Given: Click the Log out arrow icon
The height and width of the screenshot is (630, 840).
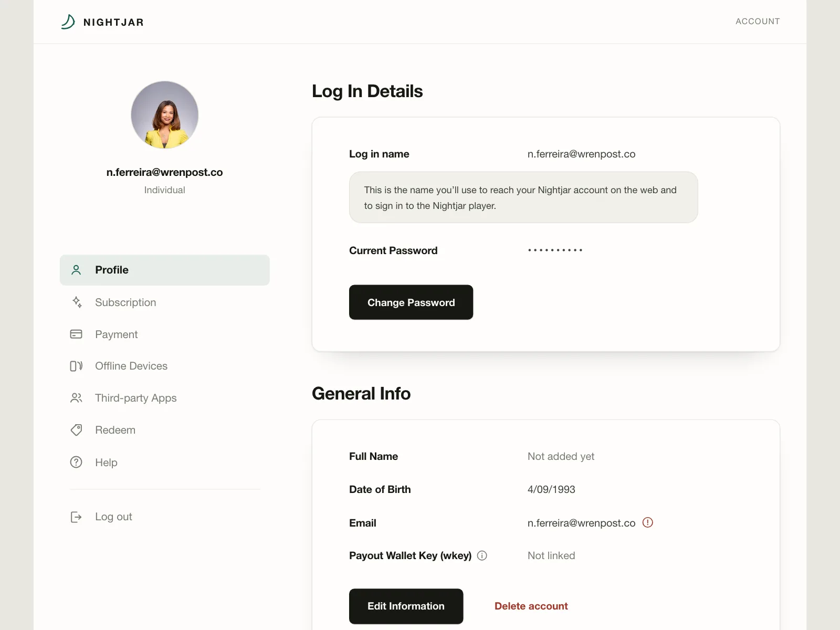Looking at the screenshot, I should coord(76,517).
